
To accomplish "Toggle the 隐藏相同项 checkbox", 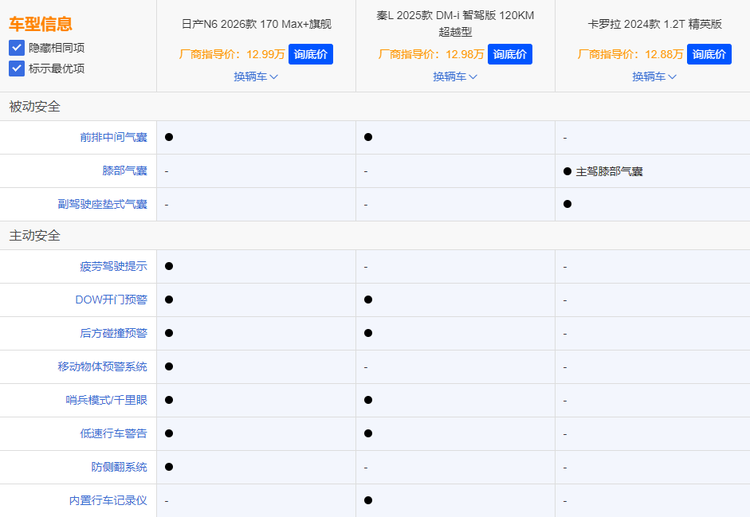I will pyautogui.click(x=17, y=47).
